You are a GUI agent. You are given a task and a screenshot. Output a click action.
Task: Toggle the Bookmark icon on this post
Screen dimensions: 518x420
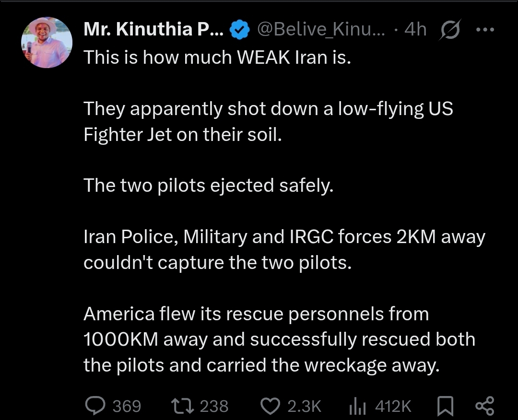coord(446,406)
